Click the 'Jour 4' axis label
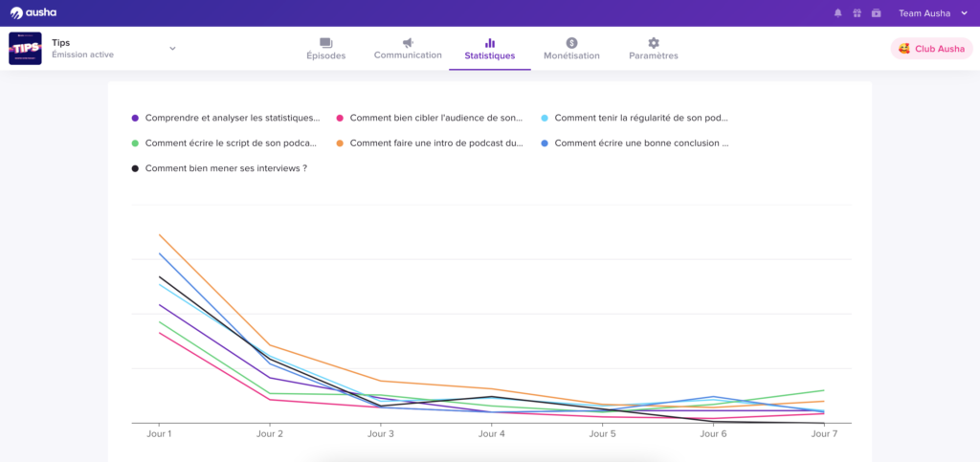 tap(491, 434)
